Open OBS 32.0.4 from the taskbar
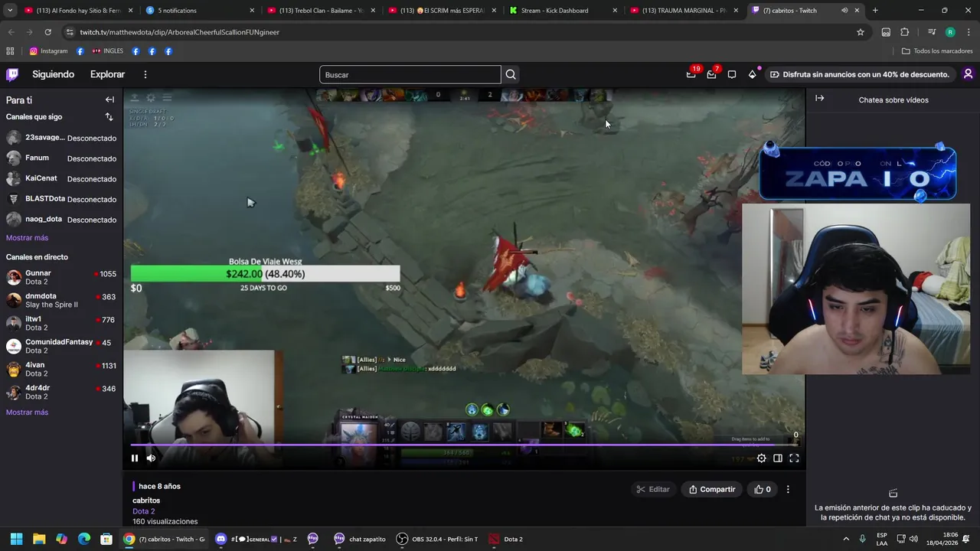Viewport: 980px width, 551px height. (437, 539)
